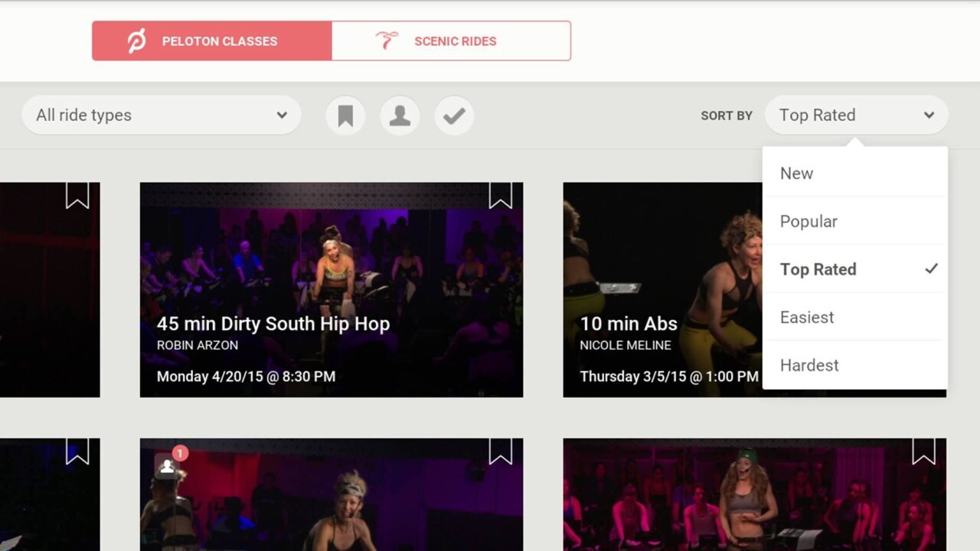980x551 pixels.
Task: Switch to the Scenic Rides tab
Action: click(451, 41)
